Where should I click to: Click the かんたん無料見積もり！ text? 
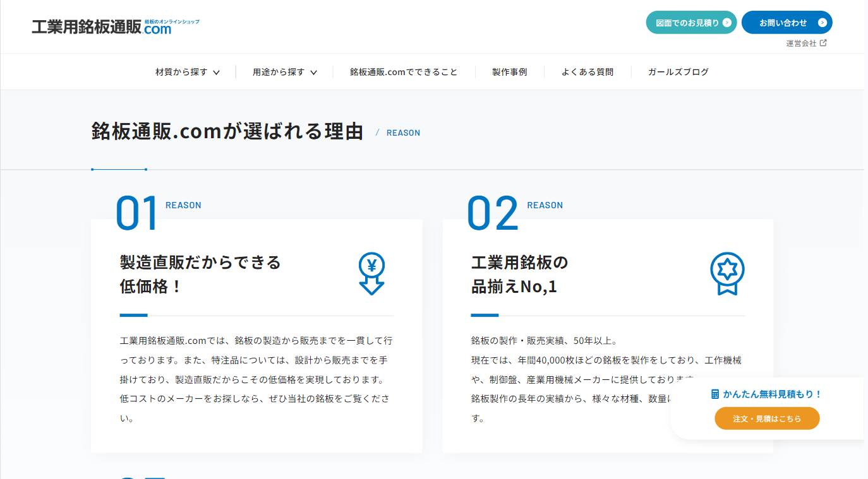pos(773,394)
